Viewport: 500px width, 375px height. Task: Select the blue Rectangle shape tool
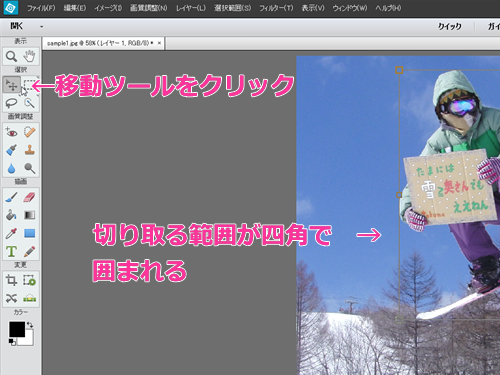[29, 233]
